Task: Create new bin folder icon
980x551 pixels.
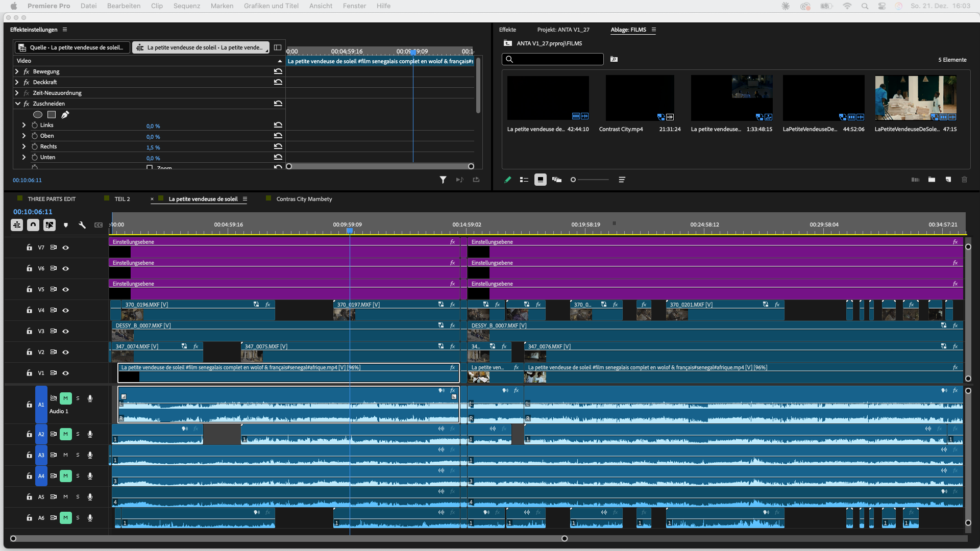Action: pos(932,180)
